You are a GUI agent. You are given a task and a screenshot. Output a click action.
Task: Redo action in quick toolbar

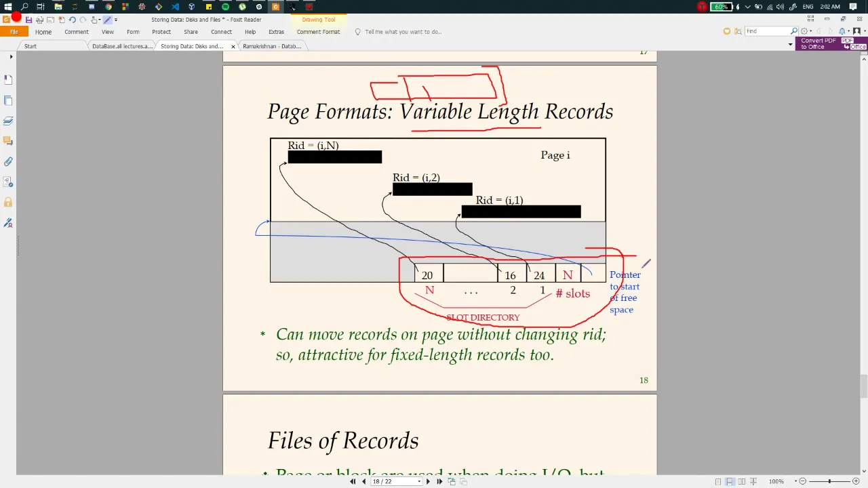click(83, 20)
